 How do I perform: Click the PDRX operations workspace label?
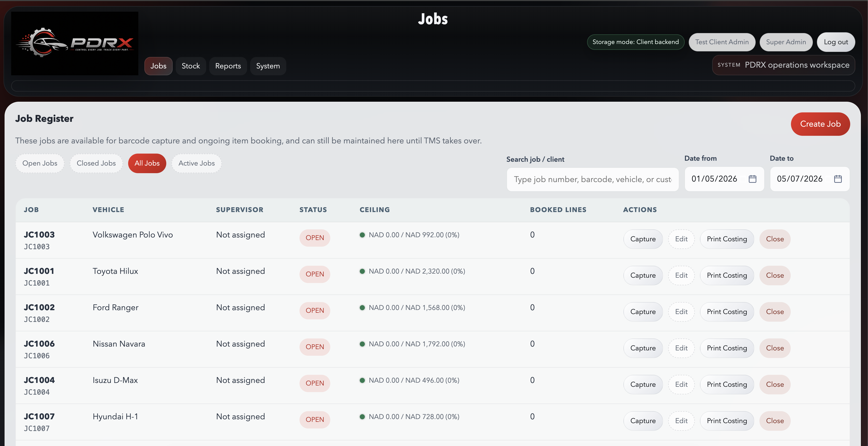point(797,65)
